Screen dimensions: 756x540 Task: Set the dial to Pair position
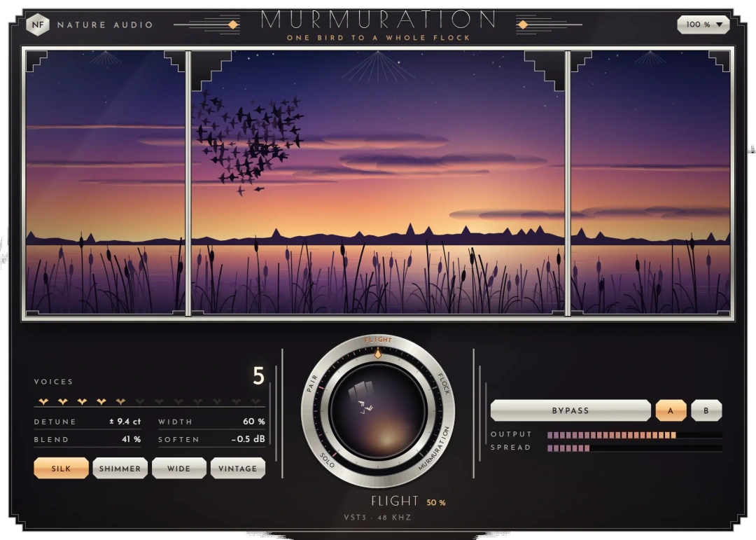(312, 384)
